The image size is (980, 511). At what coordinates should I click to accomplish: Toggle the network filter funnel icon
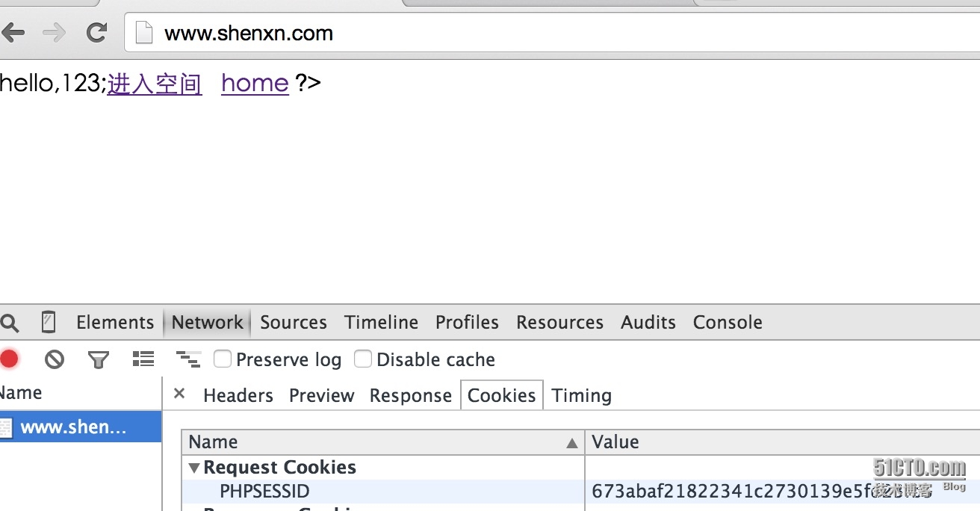[98, 360]
